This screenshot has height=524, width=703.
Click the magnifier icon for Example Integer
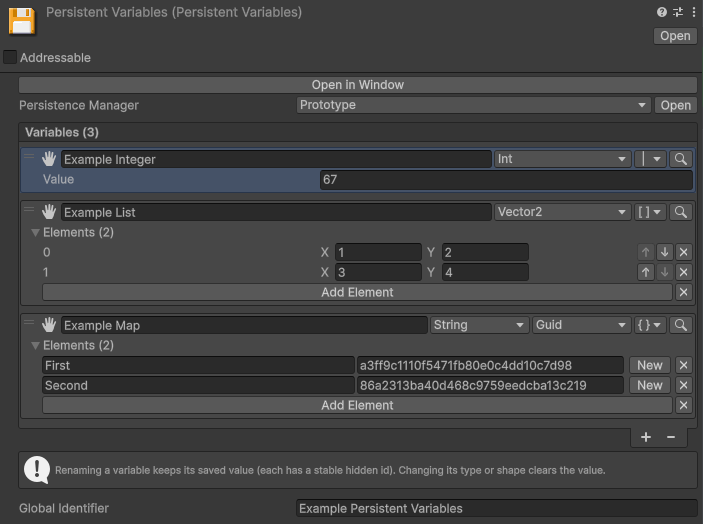[681, 159]
